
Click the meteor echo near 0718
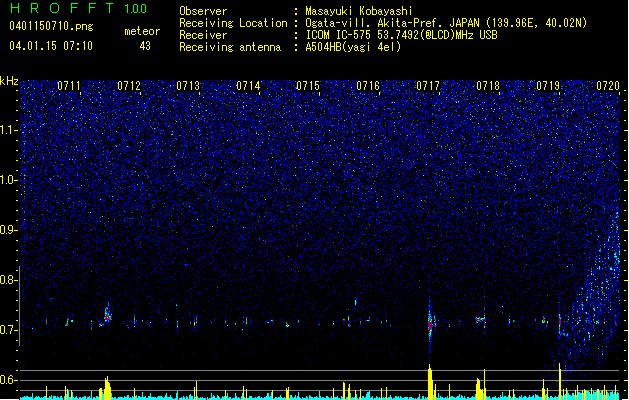click(481, 320)
